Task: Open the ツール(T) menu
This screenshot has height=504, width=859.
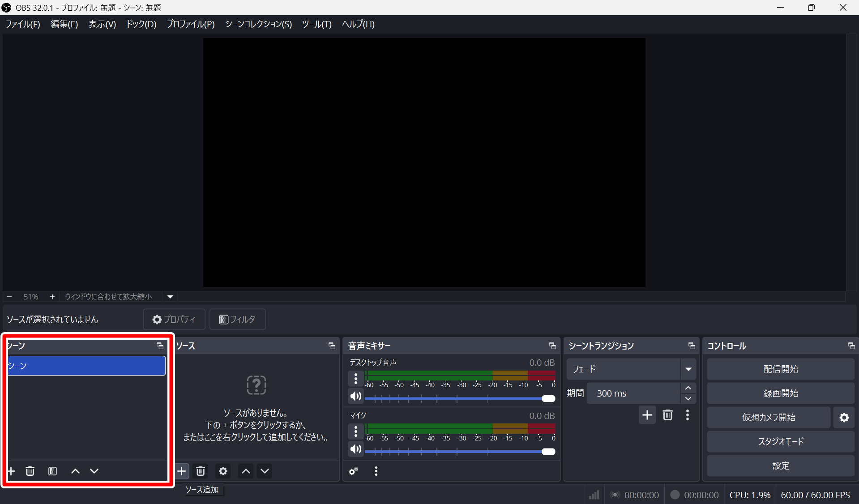Action: pyautogui.click(x=316, y=24)
